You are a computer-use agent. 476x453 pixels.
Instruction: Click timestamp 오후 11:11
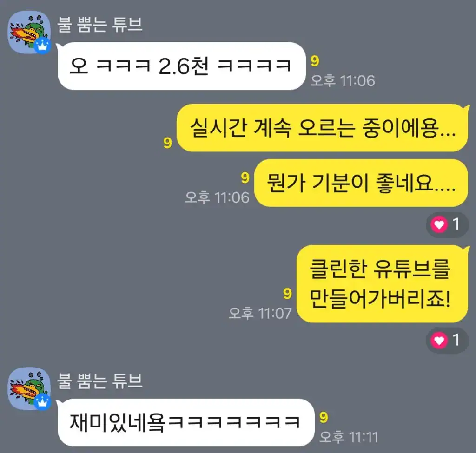click(x=349, y=437)
